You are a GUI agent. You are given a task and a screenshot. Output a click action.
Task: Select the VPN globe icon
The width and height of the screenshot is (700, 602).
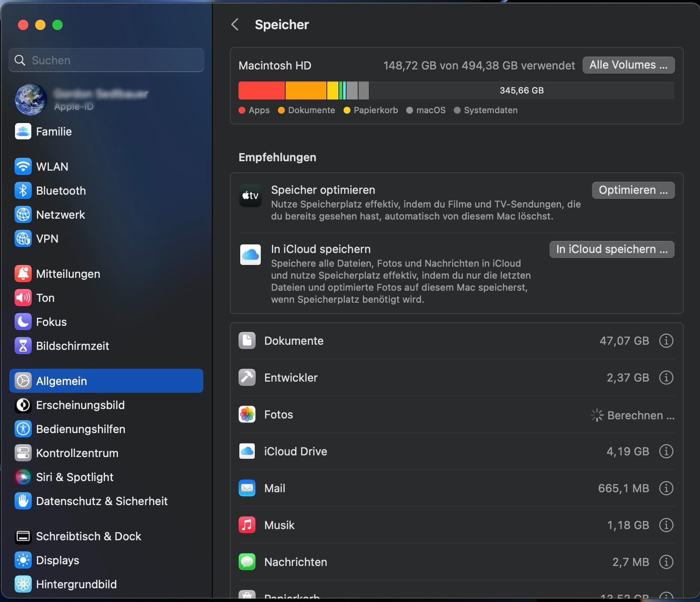point(23,238)
